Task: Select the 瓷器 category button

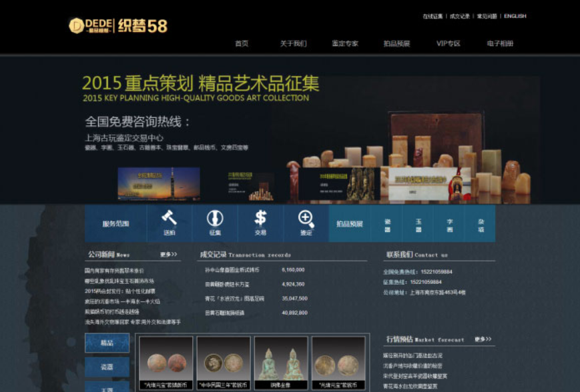Action: point(107,367)
